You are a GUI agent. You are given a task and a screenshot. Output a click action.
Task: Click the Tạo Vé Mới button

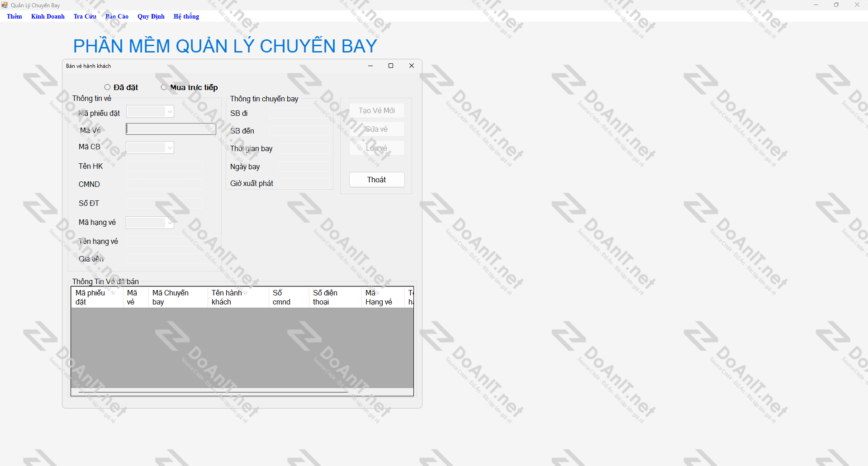377,110
